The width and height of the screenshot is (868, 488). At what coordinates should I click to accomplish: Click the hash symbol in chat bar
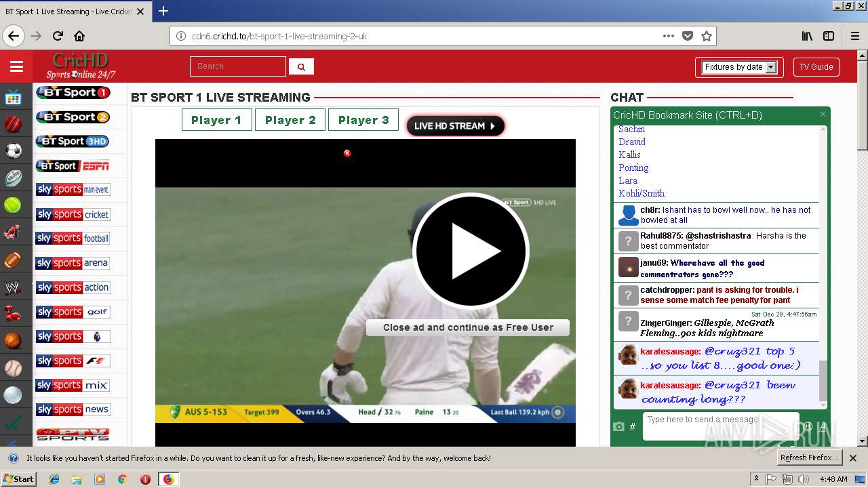click(633, 426)
